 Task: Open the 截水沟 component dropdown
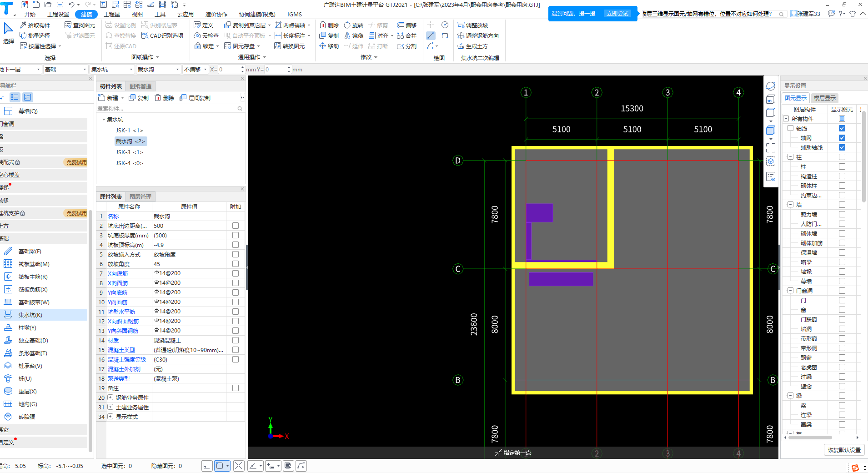[x=158, y=69]
